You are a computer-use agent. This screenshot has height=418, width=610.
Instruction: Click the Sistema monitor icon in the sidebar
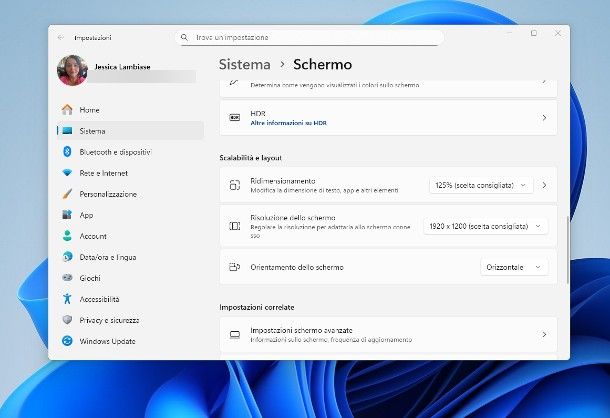tap(67, 131)
